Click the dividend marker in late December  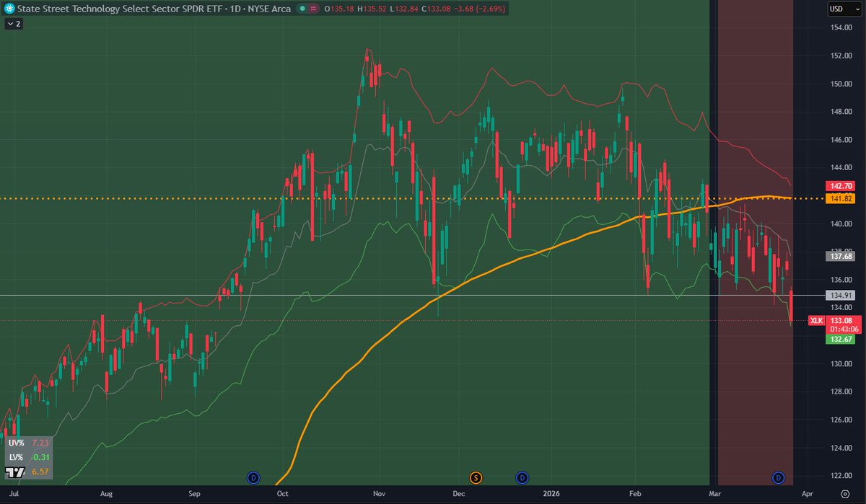point(521,477)
